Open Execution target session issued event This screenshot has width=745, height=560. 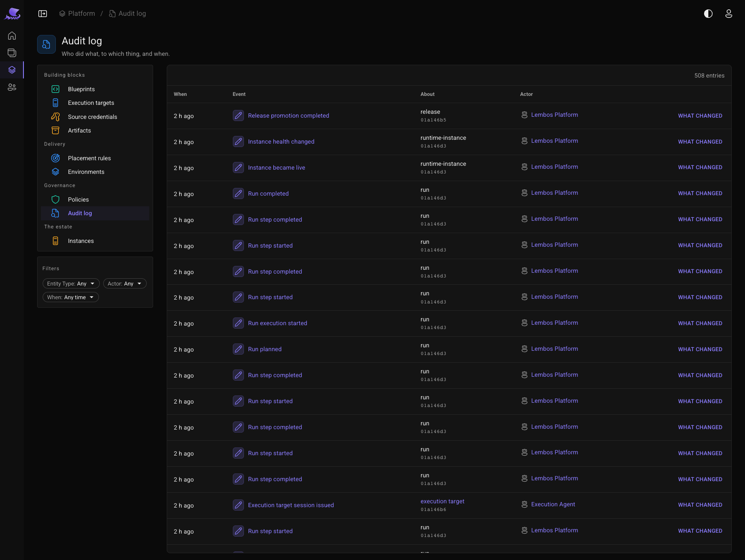pos(291,505)
